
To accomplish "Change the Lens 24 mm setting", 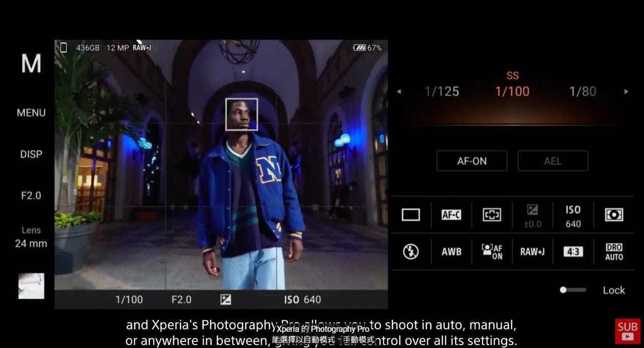I will tap(31, 237).
